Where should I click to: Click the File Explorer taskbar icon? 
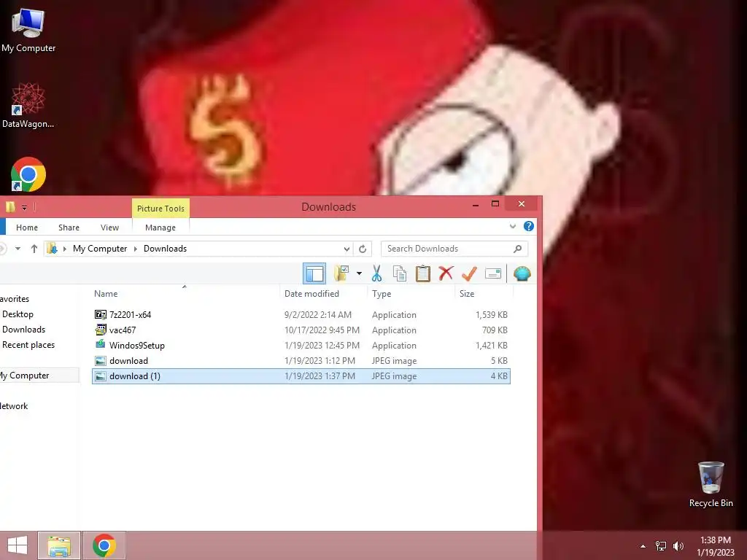(59, 545)
